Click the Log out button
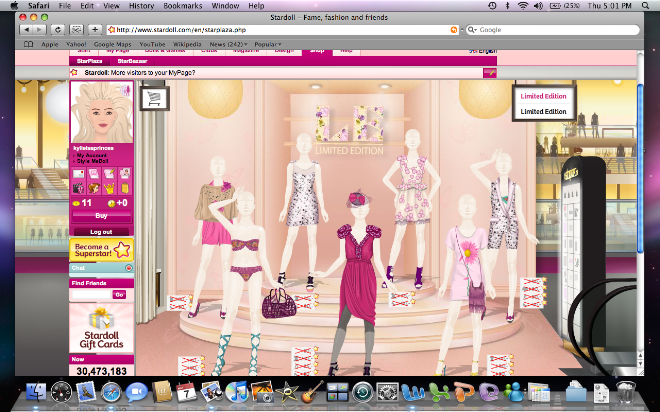 (101, 232)
